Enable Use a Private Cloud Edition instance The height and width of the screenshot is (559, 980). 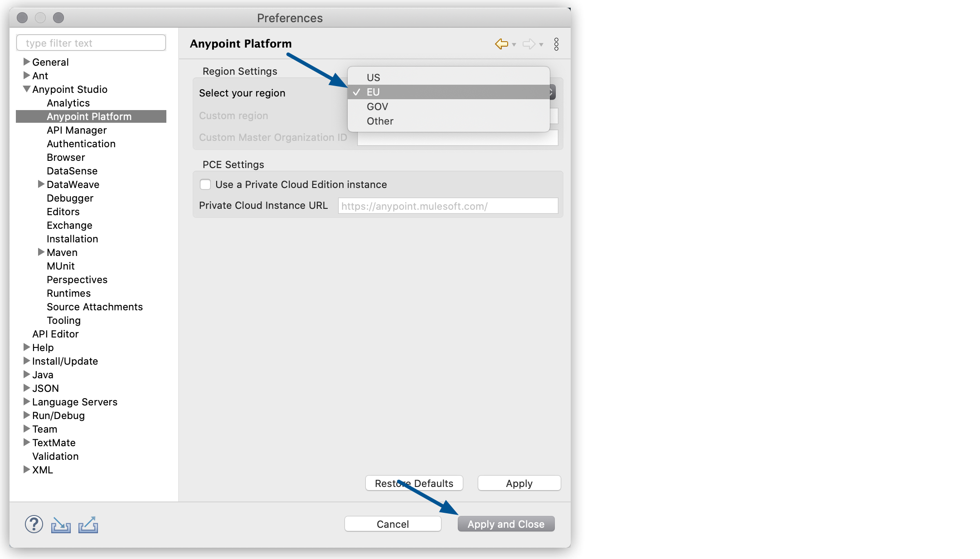pos(205,184)
